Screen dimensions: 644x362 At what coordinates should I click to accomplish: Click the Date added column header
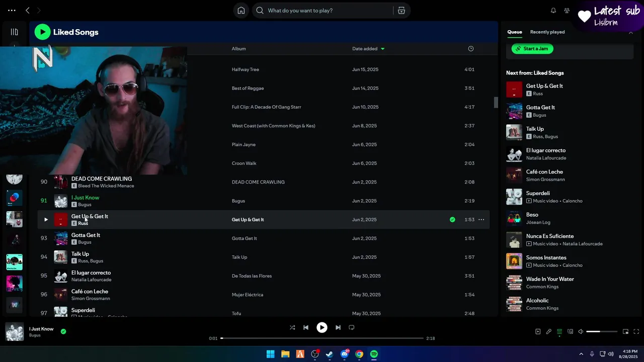tap(365, 49)
